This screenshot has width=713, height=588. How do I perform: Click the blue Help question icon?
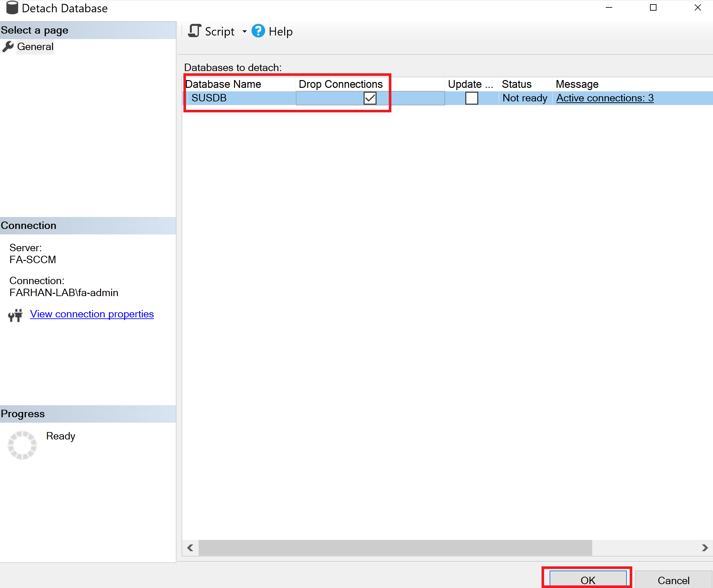pyautogui.click(x=258, y=31)
